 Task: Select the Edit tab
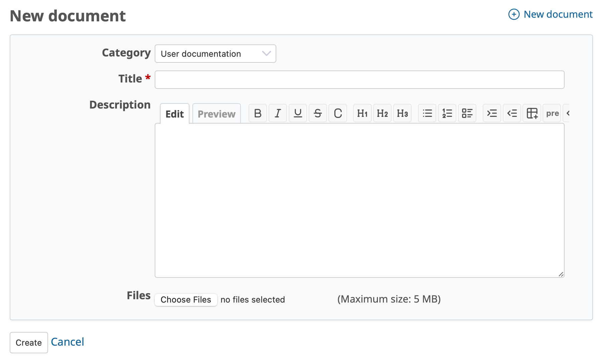coord(175,114)
